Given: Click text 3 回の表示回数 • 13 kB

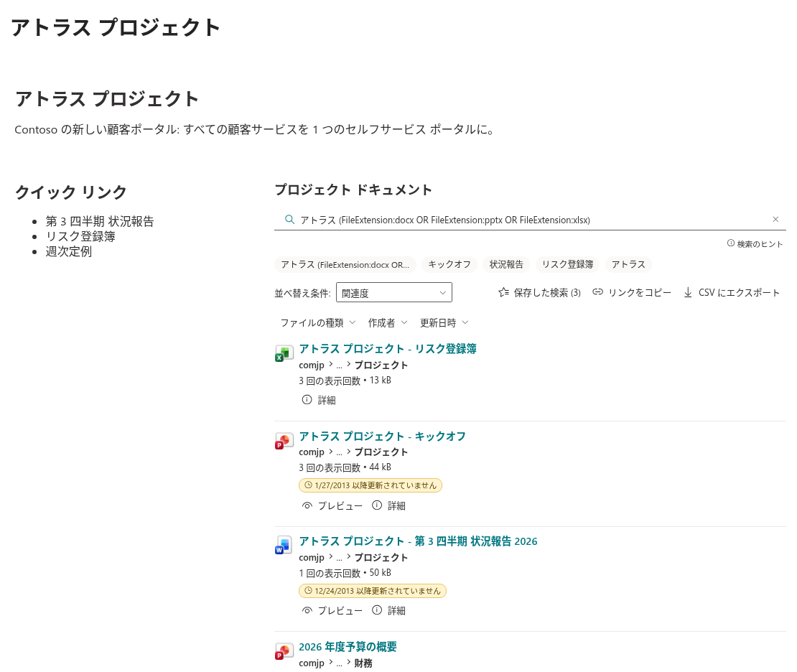Looking at the screenshot, I should [x=345, y=381].
